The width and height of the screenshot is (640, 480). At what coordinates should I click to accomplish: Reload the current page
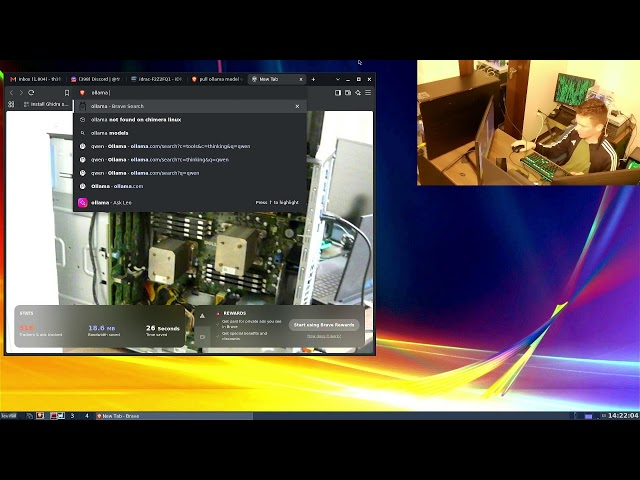pos(31,93)
